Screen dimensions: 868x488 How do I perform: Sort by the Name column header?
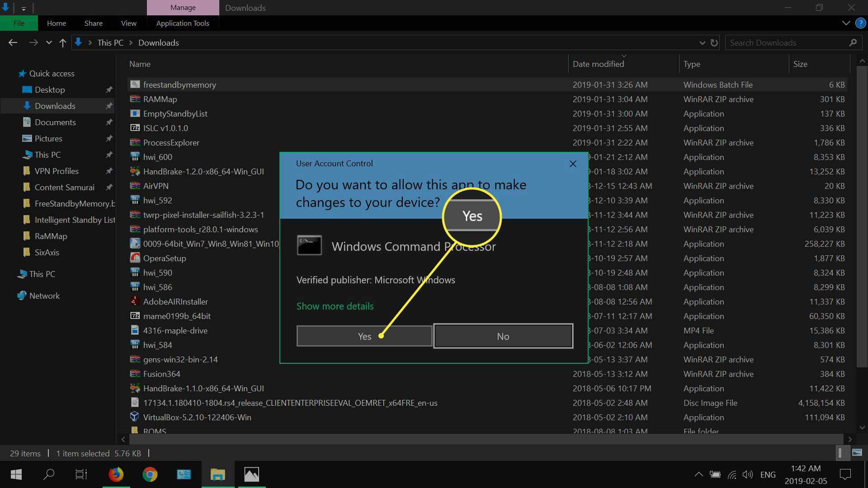(x=140, y=64)
